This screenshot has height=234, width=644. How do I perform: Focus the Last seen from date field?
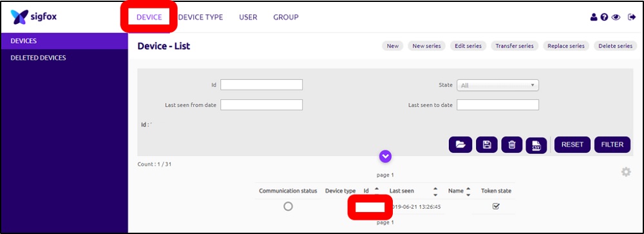coord(261,105)
